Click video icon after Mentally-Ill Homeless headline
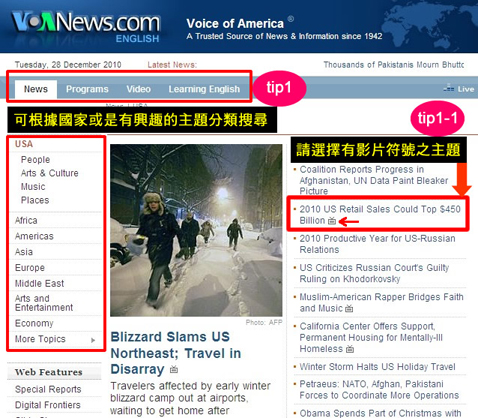Screen dimensions: 478x418 [350, 349]
